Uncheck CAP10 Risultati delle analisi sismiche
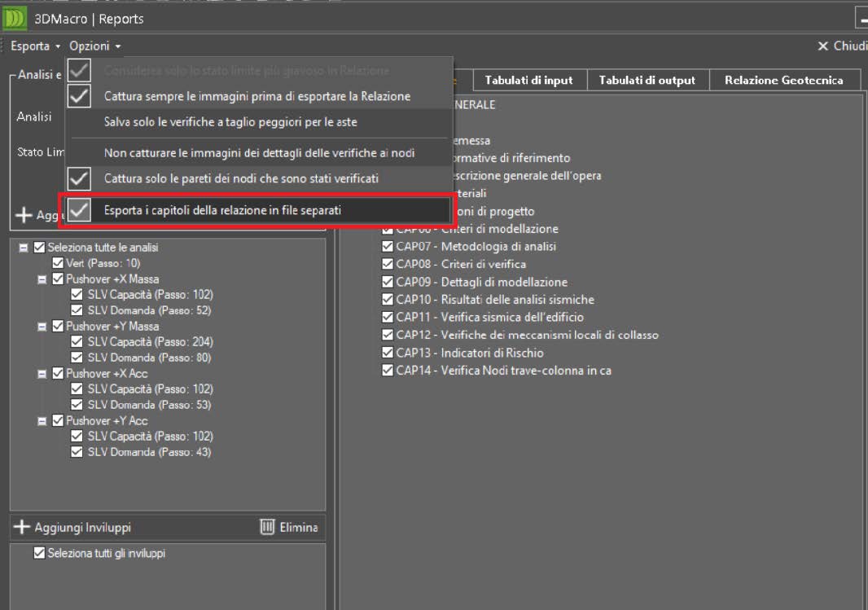This screenshot has height=610, width=868. tap(388, 300)
